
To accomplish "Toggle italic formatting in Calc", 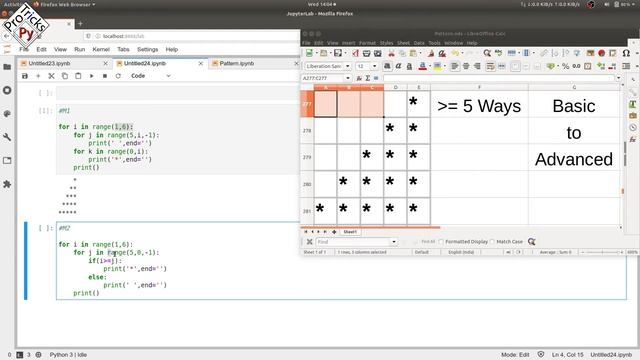I will click(398, 66).
